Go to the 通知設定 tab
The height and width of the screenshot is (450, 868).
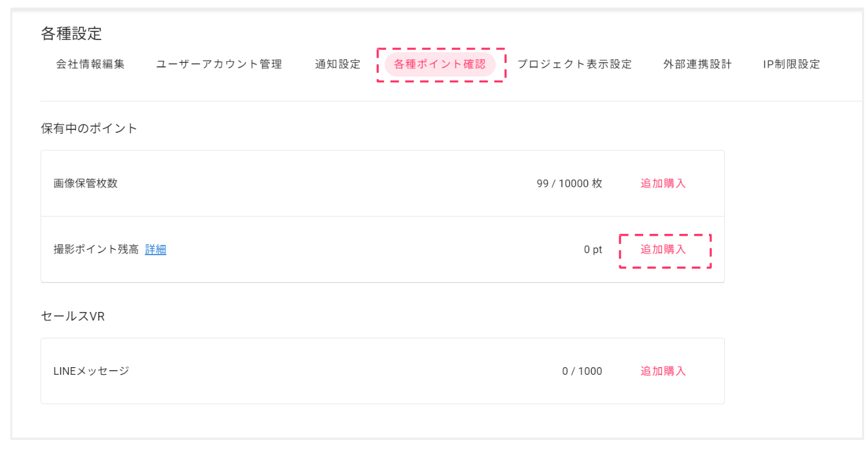click(337, 64)
